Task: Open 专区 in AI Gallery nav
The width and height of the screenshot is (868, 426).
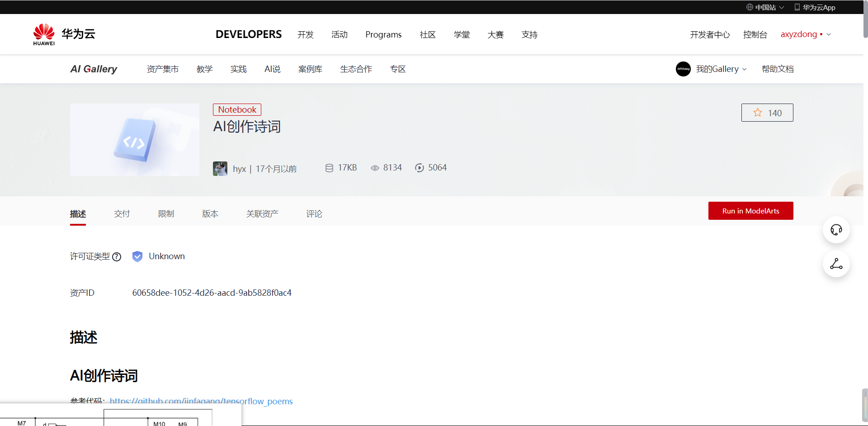Action: (x=398, y=69)
